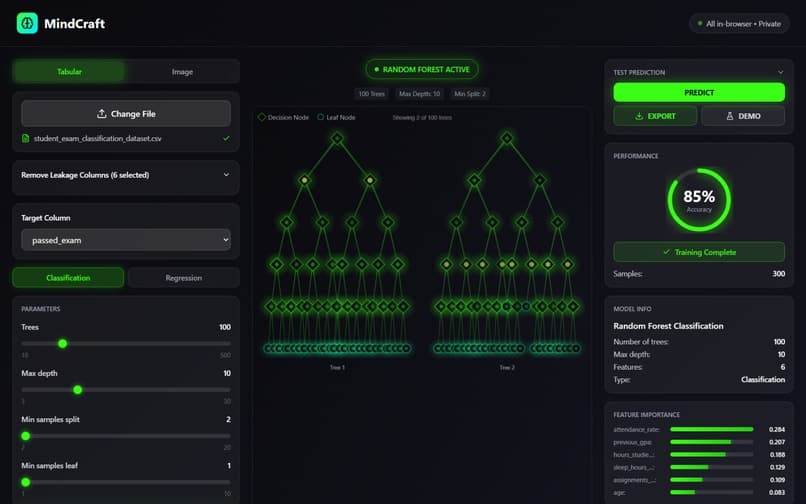The image size is (806, 504).
Task: Click the green dot in All in-browser Private badge
Action: click(700, 24)
